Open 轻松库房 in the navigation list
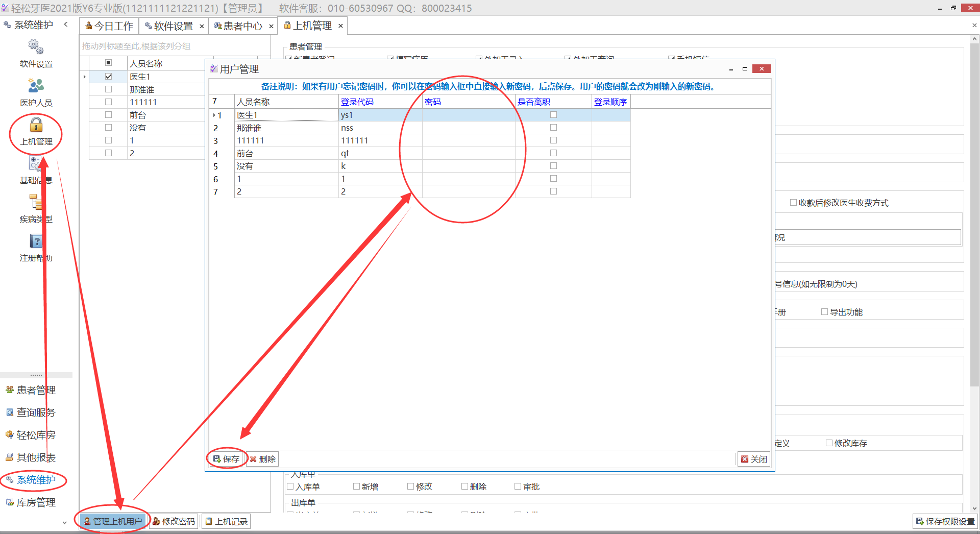The image size is (980, 534). (36, 435)
